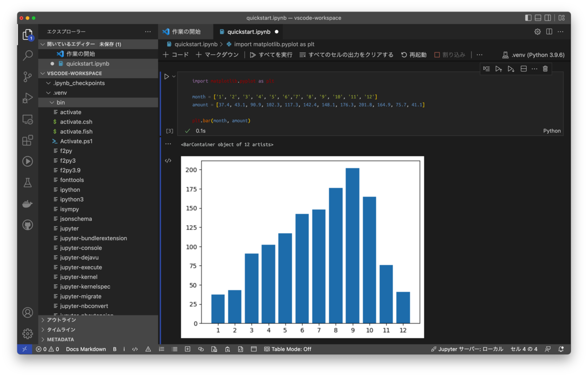Open the remote window indicator in the status bar
Image resolution: width=588 pixels, height=377 pixels.
(24, 349)
